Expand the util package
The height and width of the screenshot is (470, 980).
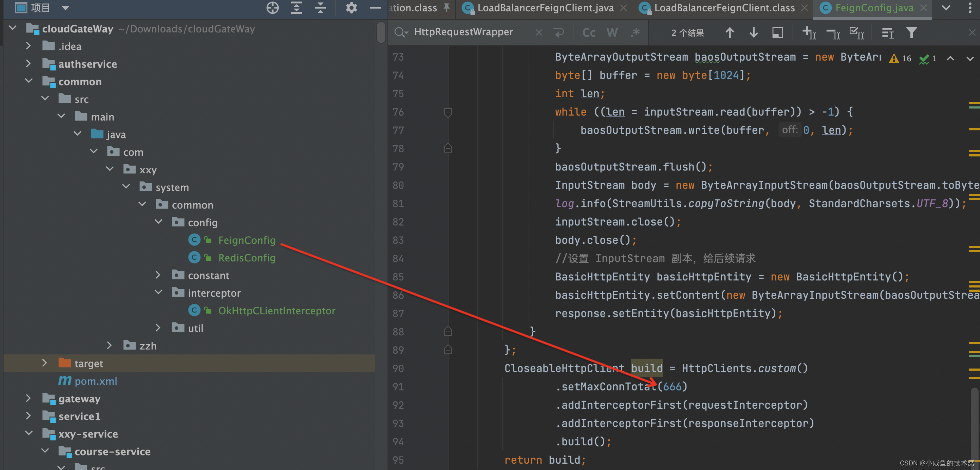tap(158, 328)
